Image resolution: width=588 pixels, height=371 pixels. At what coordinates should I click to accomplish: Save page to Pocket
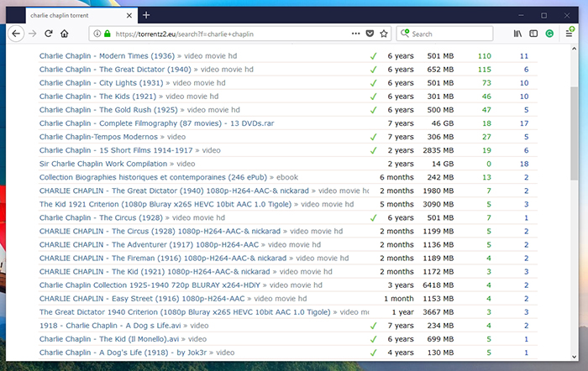pos(370,34)
